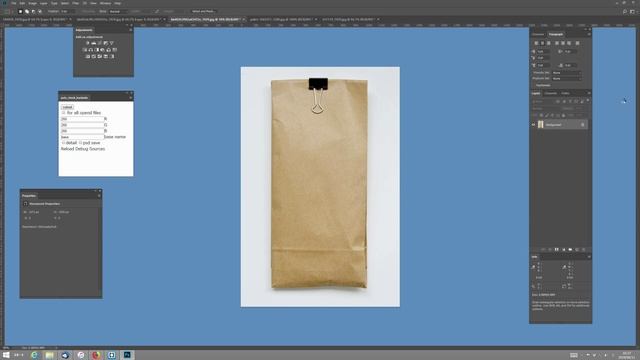Open the first None dropdown in Paragraph panel

[567, 73]
